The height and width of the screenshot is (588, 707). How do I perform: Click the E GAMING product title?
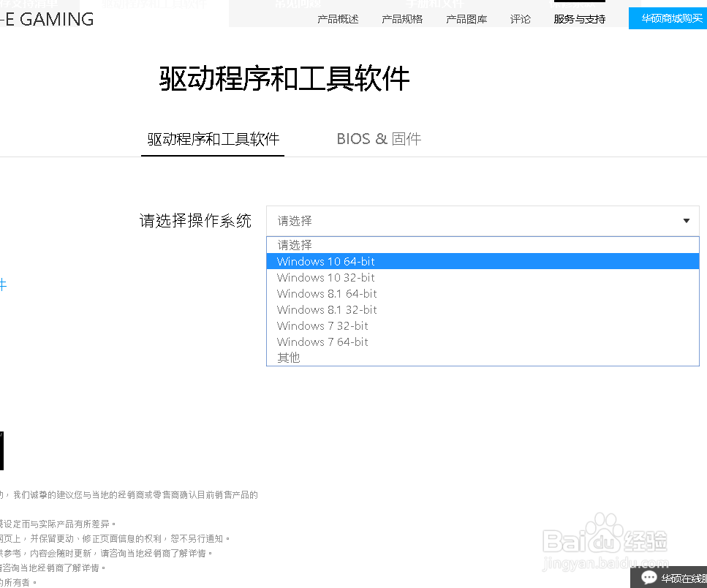(47, 20)
